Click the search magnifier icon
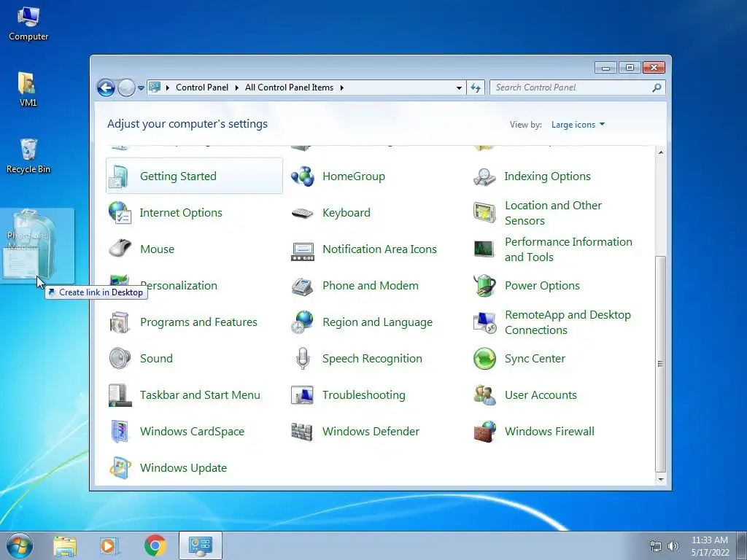Screen dimensions: 747x560 pos(657,87)
